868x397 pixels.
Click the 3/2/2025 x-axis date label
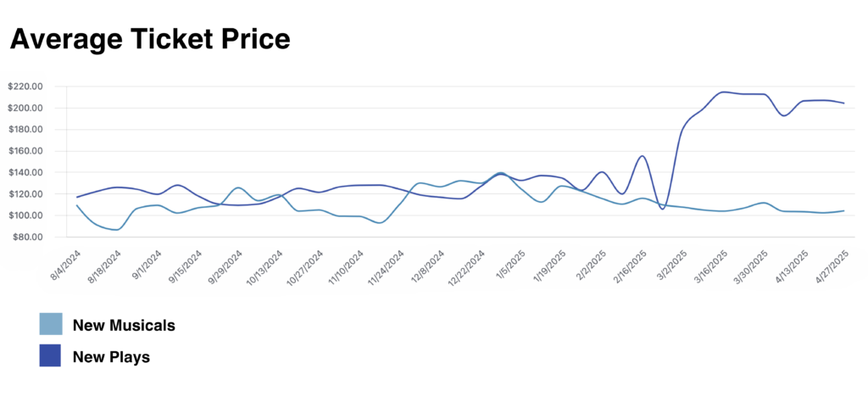671,265
